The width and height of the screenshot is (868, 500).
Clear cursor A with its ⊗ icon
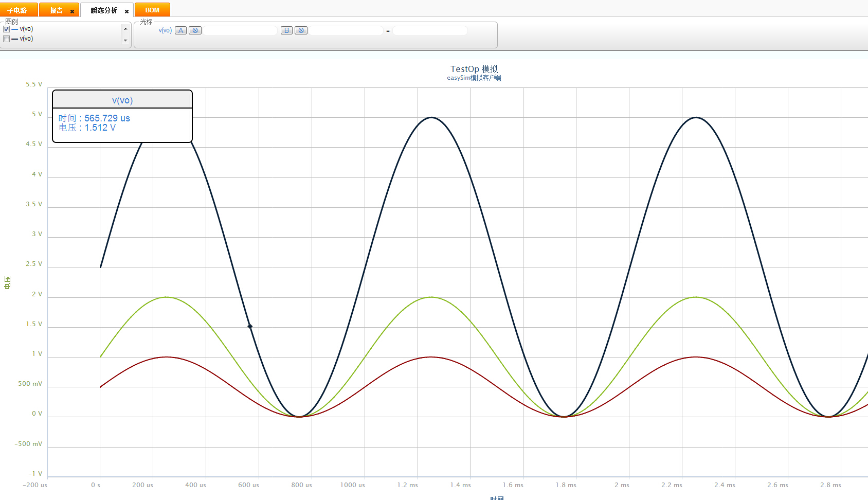point(195,30)
